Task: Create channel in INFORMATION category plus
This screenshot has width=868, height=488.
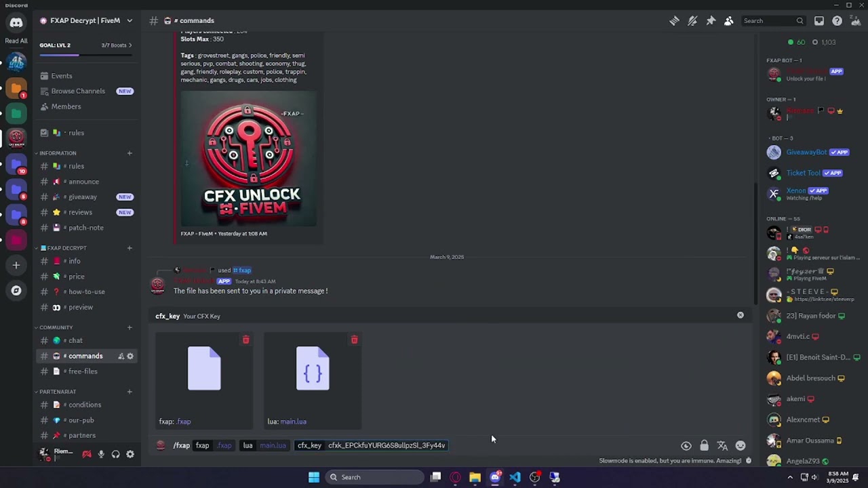Action: tap(130, 153)
